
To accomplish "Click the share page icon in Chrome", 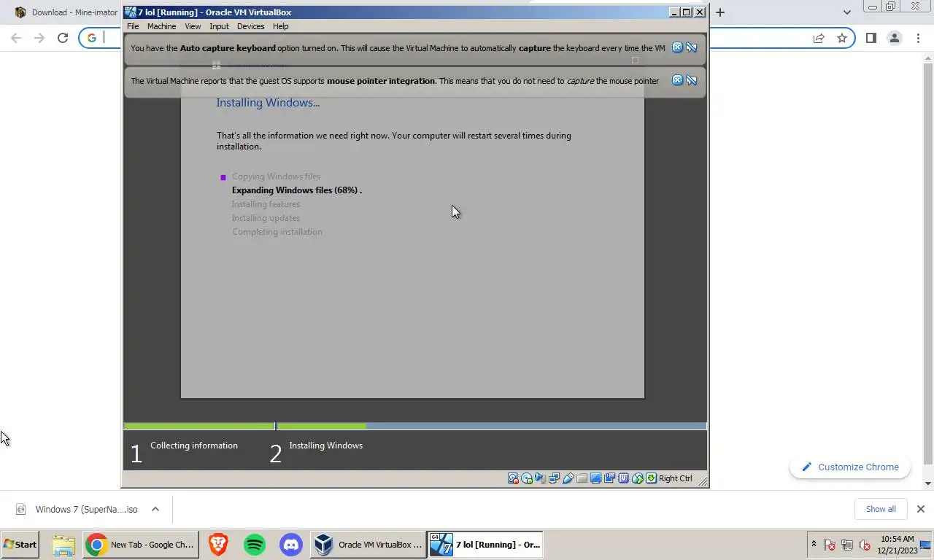I will [x=819, y=38].
